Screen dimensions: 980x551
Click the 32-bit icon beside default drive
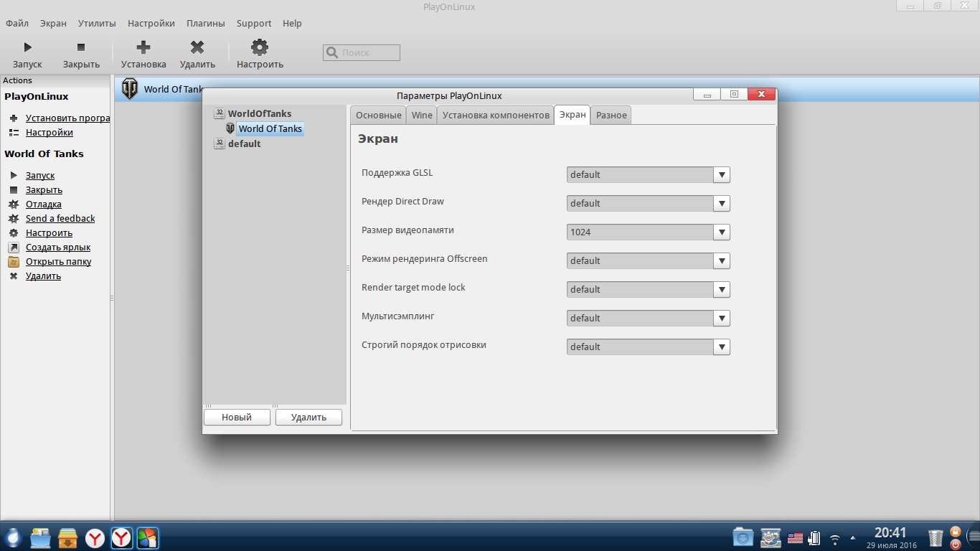click(220, 143)
